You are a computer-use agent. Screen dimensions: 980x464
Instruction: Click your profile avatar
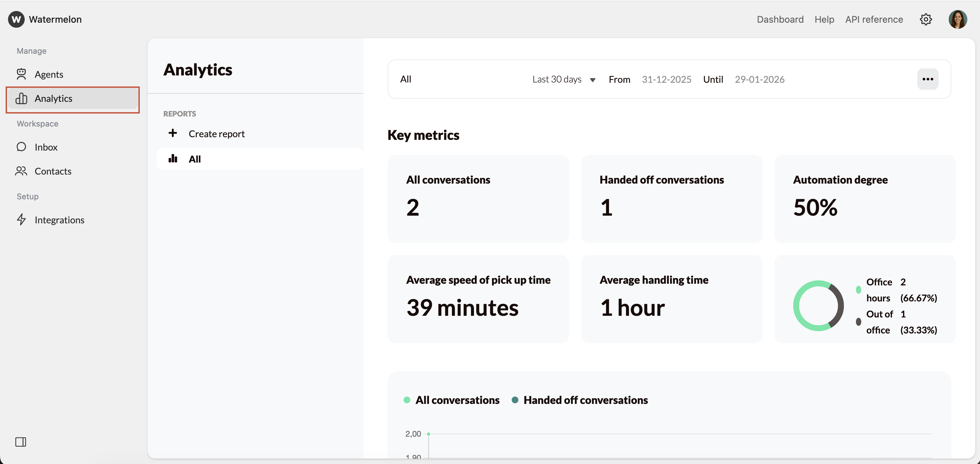[x=958, y=19]
